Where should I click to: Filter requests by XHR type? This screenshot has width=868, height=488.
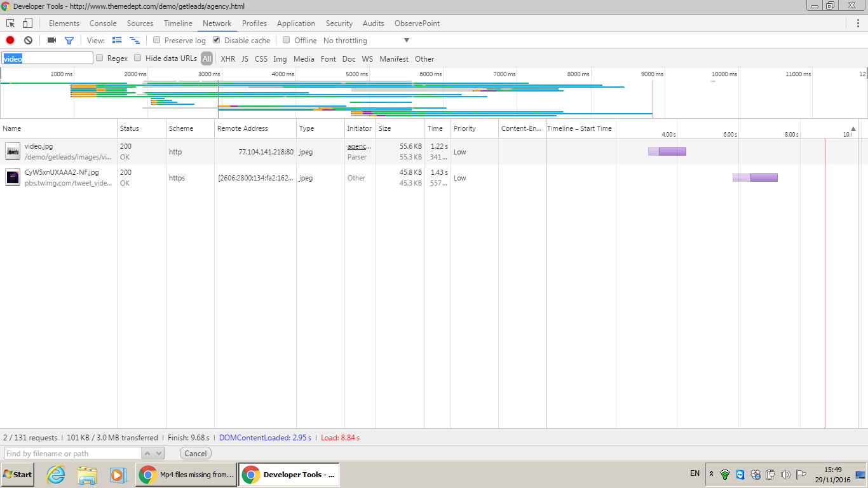(x=227, y=58)
